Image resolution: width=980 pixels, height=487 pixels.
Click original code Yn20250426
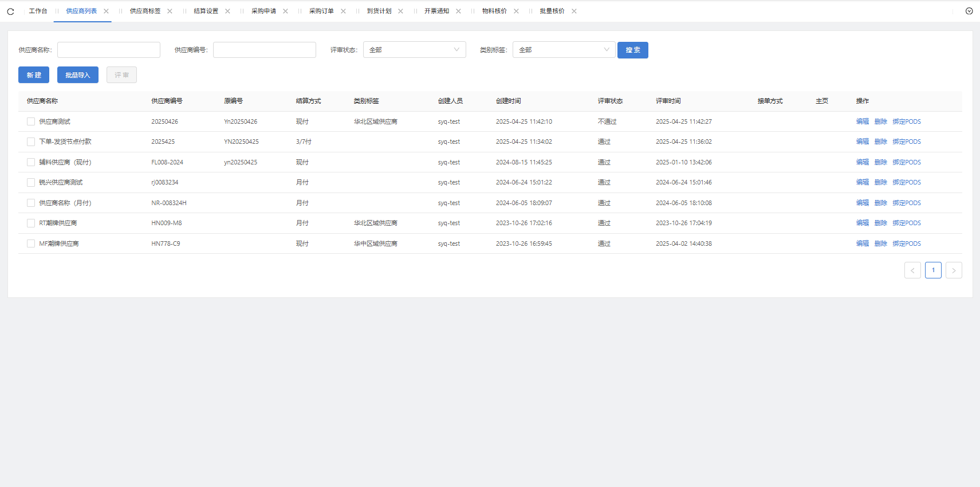coord(241,121)
